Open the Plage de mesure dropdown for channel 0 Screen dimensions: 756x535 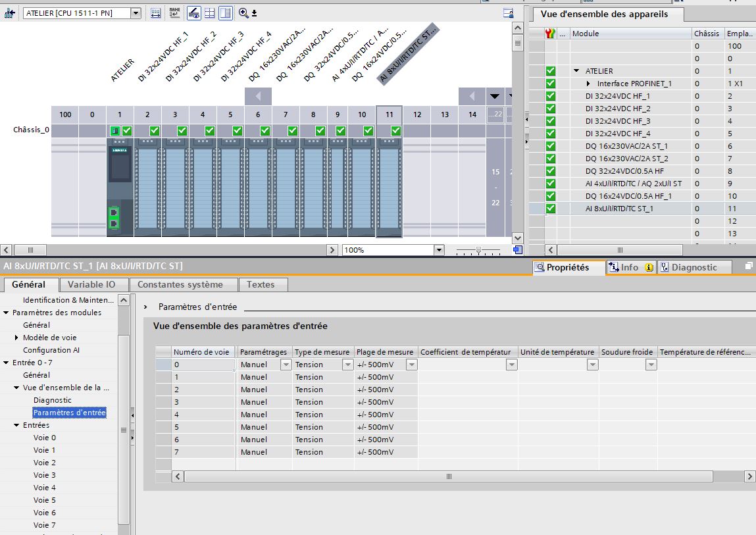tap(411, 365)
